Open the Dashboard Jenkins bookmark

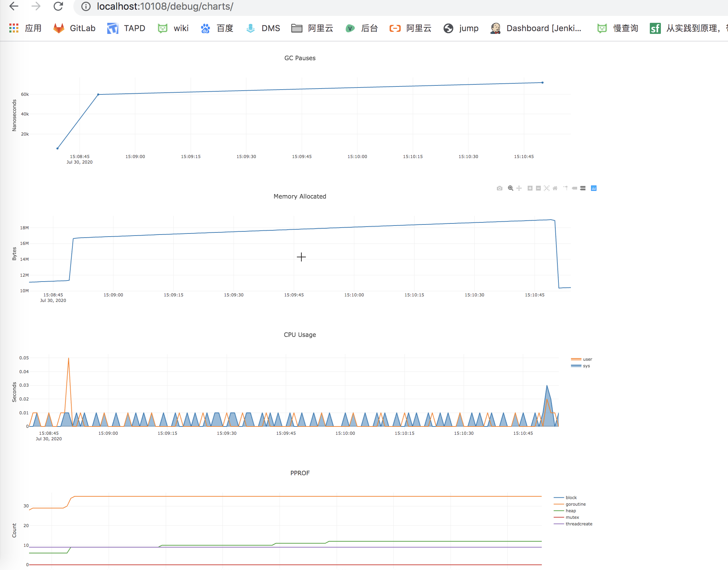click(536, 28)
